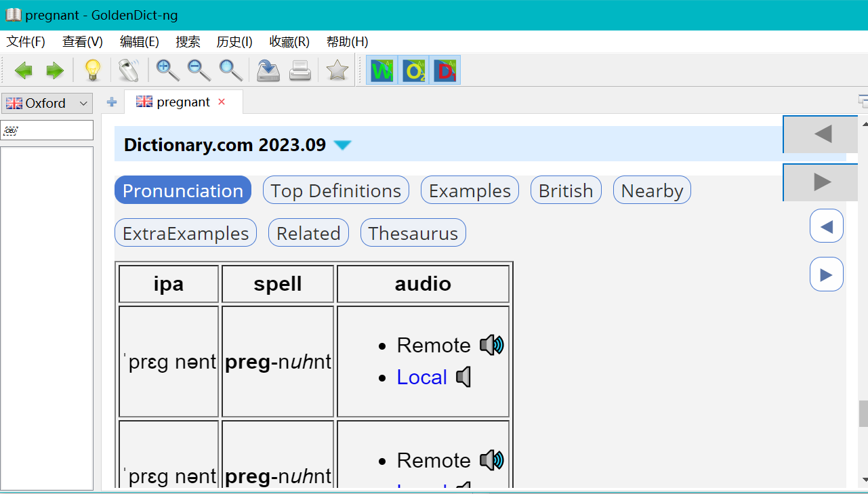Zoom out with the magnifier minus icon
The width and height of the screenshot is (868, 494).
pyautogui.click(x=199, y=70)
